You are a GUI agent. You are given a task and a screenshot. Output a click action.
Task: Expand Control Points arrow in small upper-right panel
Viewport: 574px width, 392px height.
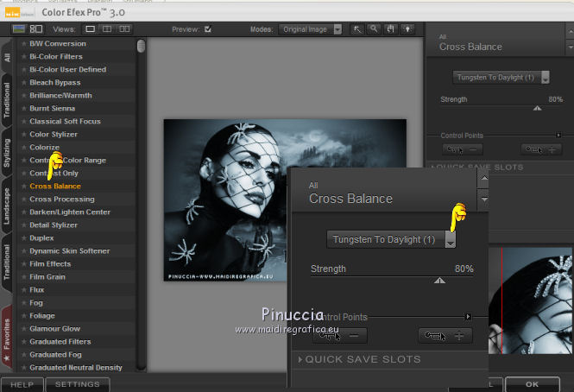point(558,136)
